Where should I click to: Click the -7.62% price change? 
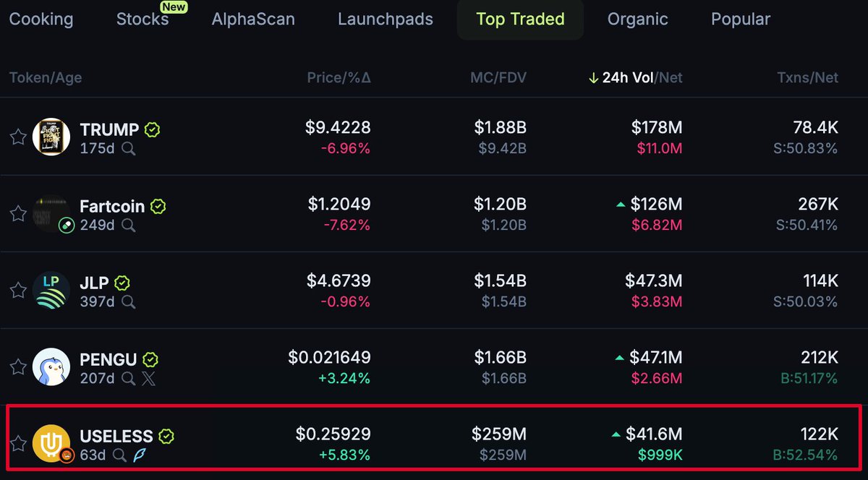tap(346, 226)
